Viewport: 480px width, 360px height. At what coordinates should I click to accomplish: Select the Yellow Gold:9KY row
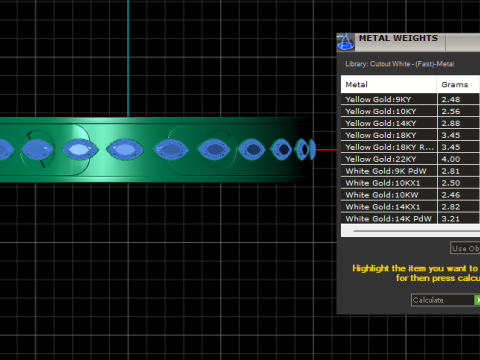coord(411,99)
